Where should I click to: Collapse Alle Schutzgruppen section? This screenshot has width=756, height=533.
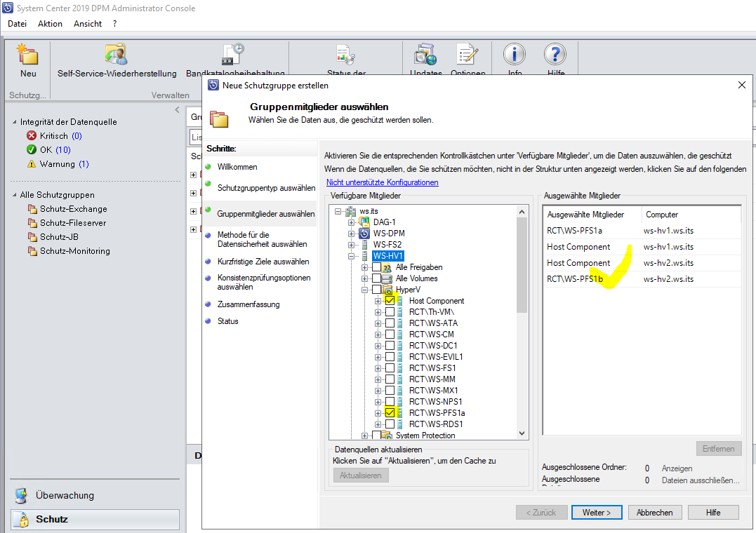click(x=15, y=195)
